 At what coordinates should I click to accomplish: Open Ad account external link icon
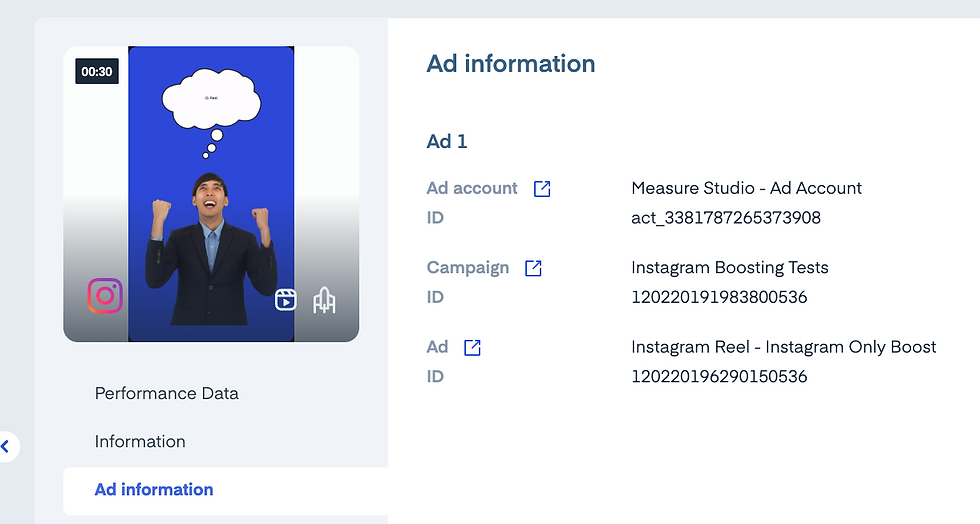542,189
